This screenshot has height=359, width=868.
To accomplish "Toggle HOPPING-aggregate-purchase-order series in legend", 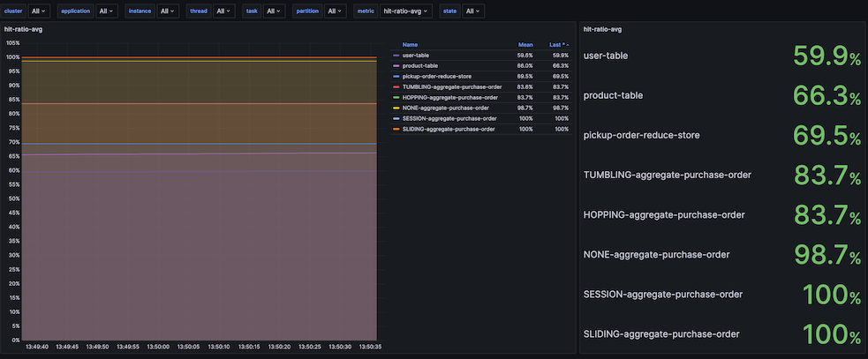I will tap(450, 97).
